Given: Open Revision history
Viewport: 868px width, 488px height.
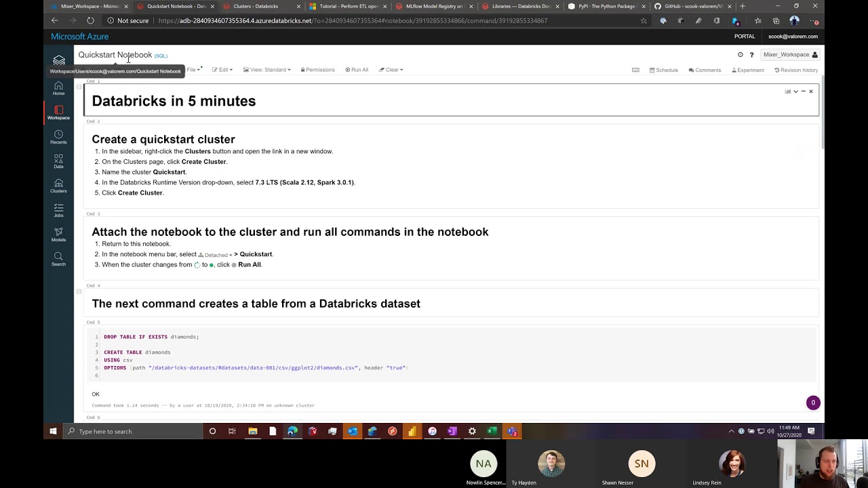Looking at the screenshot, I should click(x=796, y=70).
